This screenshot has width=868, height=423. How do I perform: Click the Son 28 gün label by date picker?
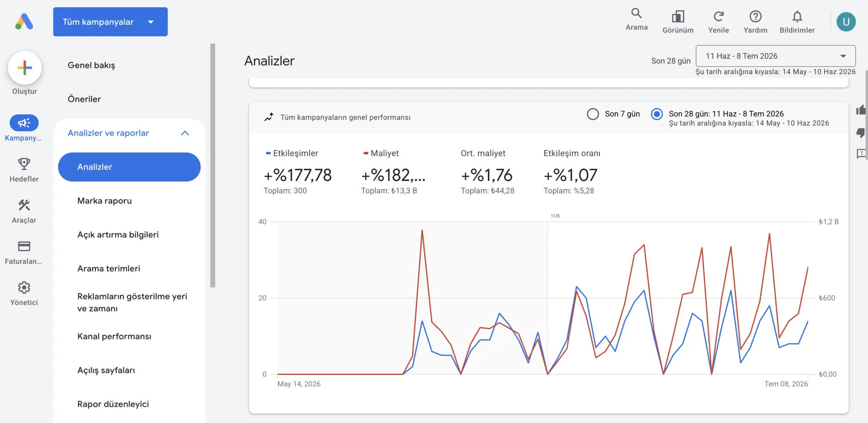click(x=671, y=61)
